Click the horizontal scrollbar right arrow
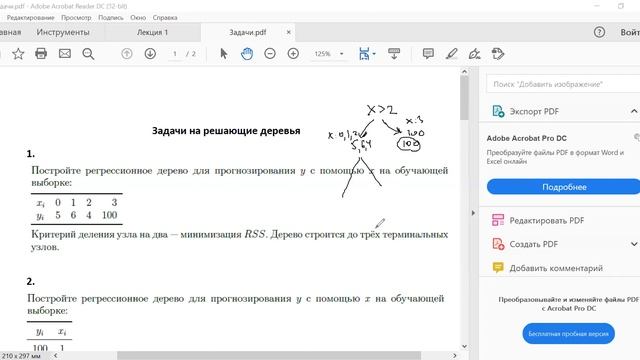This screenshot has height=360, width=640. (x=454, y=356)
